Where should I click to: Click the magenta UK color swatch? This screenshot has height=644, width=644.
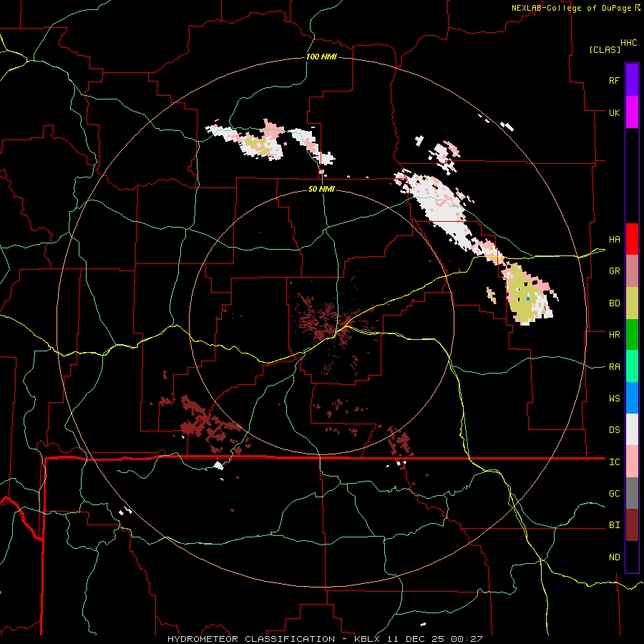pyautogui.click(x=632, y=112)
